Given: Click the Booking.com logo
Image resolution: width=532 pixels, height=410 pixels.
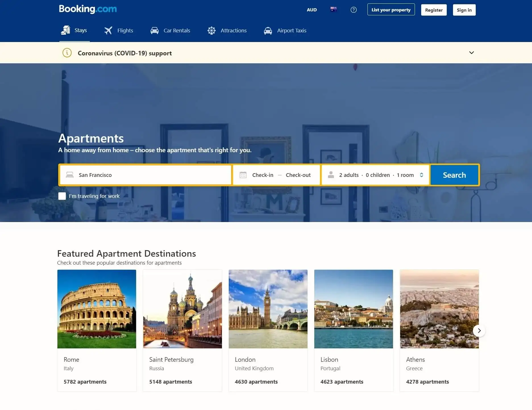Looking at the screenshot, I should 88,9.
